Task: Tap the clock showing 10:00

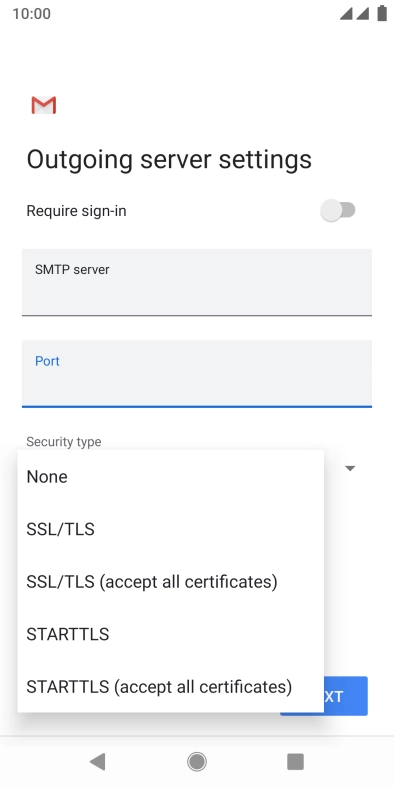Action: pos(32,14)
